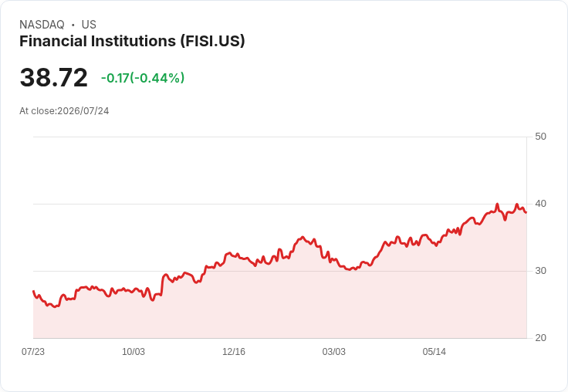This screenshot has height=392, width=568.
Task: Click the 03/03 x-axis date label
Action: point(334,352)
